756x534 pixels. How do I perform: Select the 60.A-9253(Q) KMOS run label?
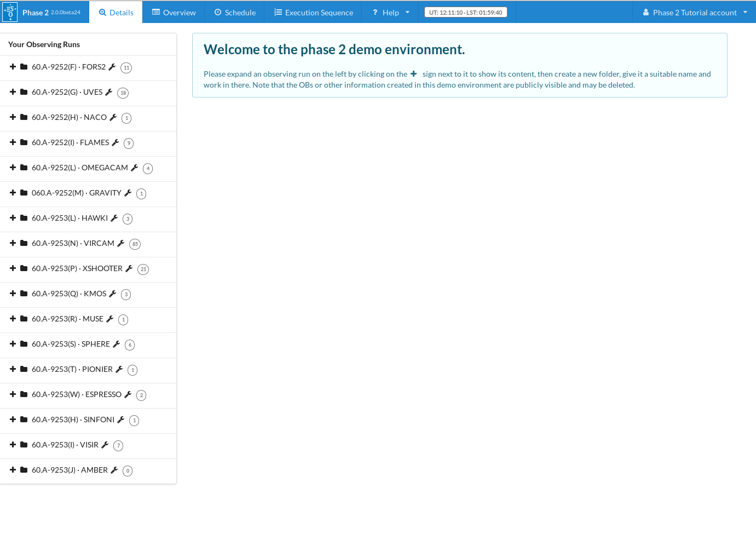coord(69,294)
